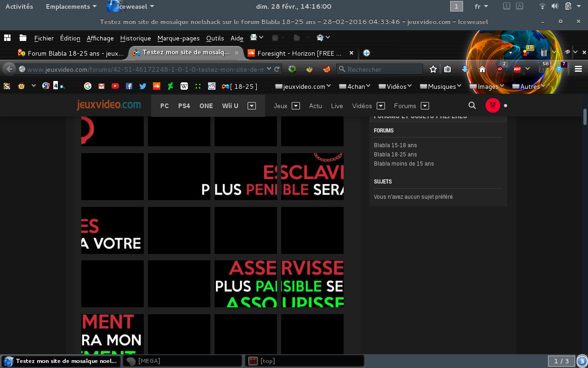The image size is (588, 368).
Task: Click the PS4 platform link
Action: (184, 105)
